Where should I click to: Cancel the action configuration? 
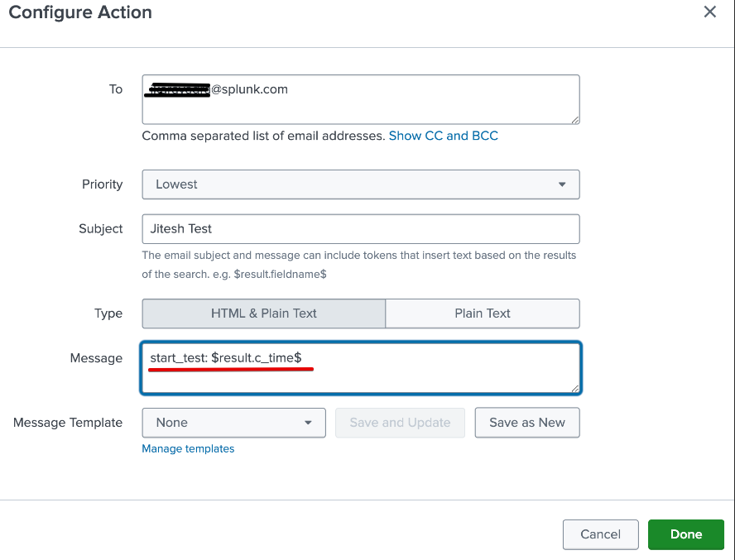tap(600, 534)
